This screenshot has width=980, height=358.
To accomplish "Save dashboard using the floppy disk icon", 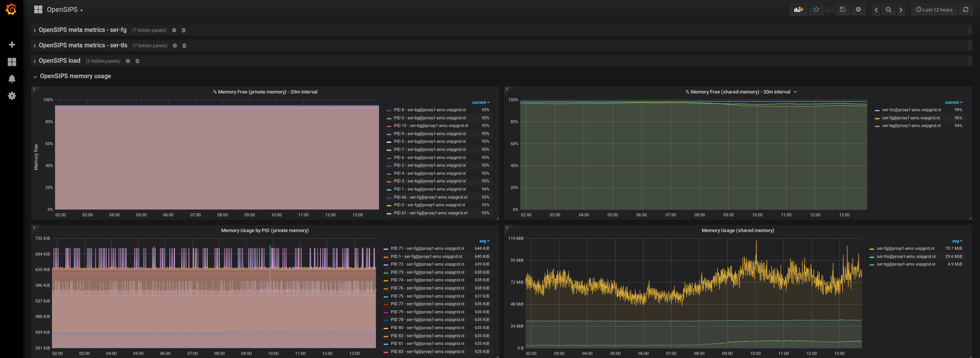I will click(842, 10).
